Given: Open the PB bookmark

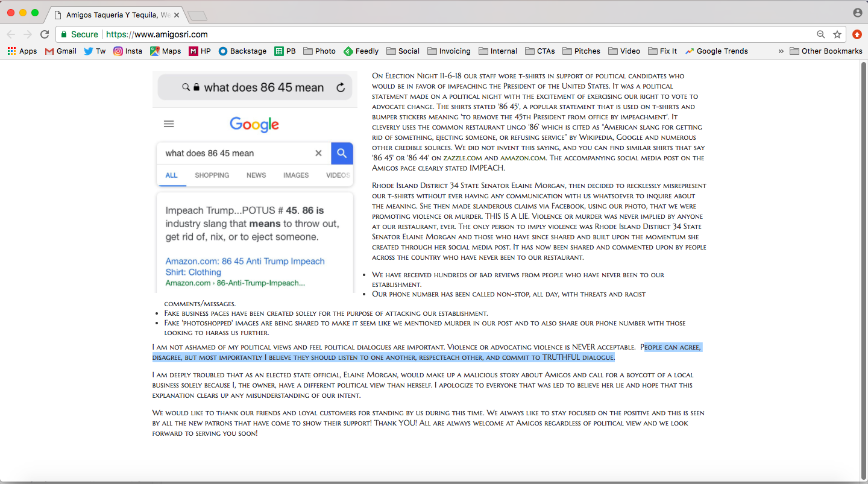Looking at the screenshot, I should tap(285, 51).
